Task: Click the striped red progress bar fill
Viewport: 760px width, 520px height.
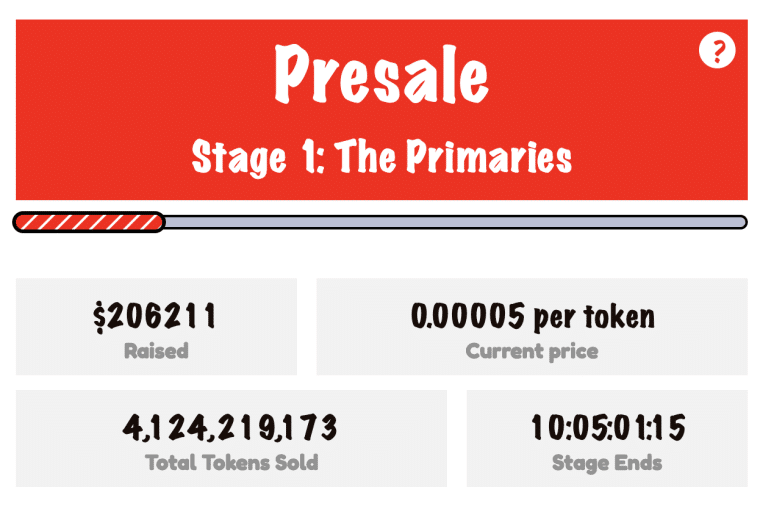Action: [x=89, y=222]
